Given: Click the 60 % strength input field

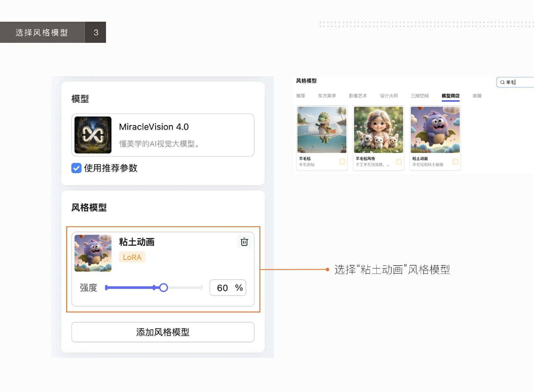Looking at the screenshot, I should (228, 288).
